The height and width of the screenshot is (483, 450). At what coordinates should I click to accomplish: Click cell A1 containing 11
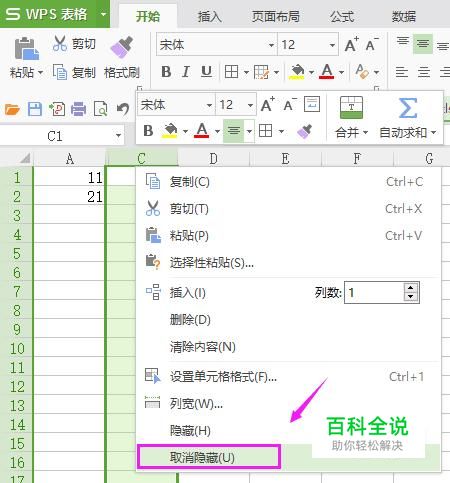pos(69,177)
